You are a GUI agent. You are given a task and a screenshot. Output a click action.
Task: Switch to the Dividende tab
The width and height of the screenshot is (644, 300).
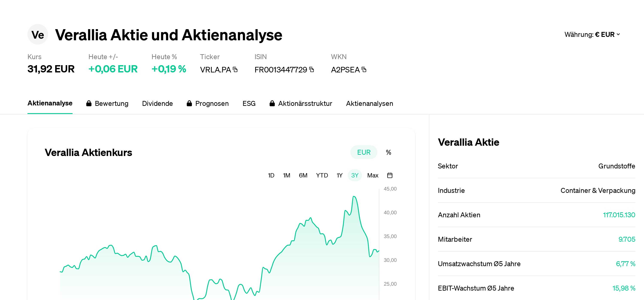coord(158,103)
